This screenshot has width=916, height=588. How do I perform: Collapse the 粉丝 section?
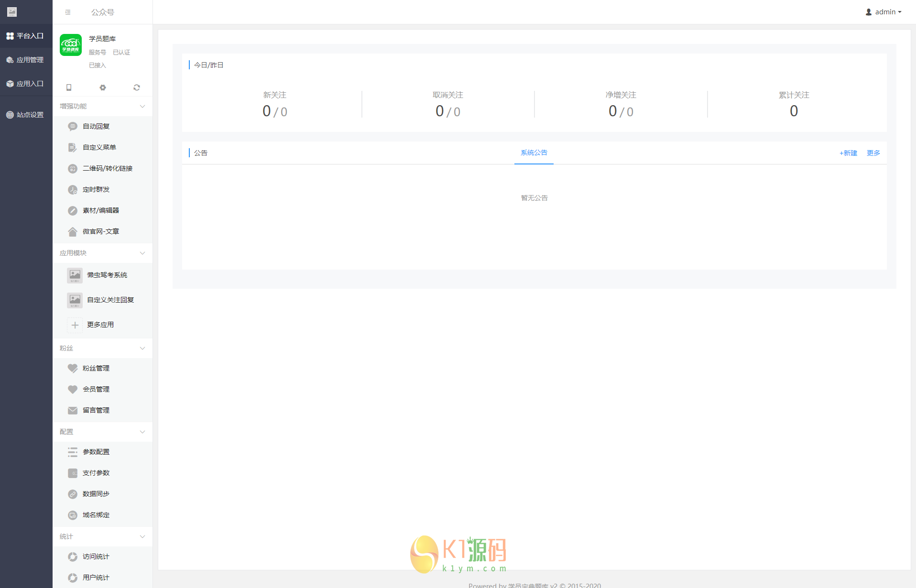(x=142, y=348)
